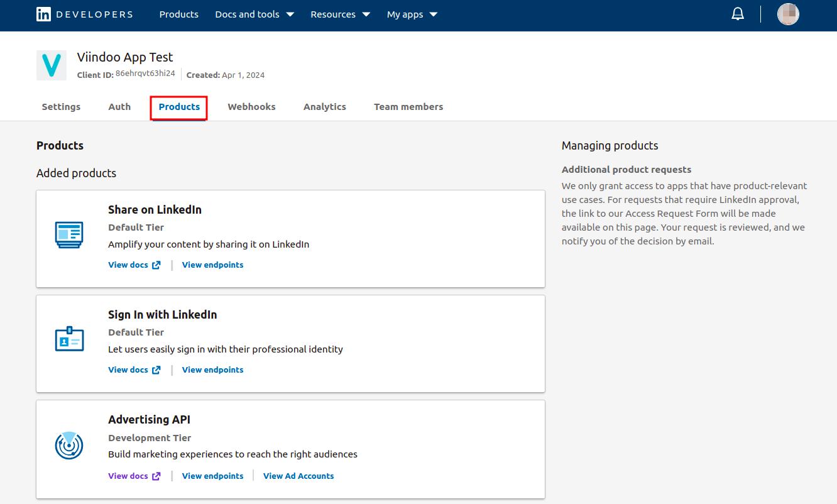Open View endpoints for Advertising API
The width and height of the screenshot is (837, 504).
(x=212, y=476)
